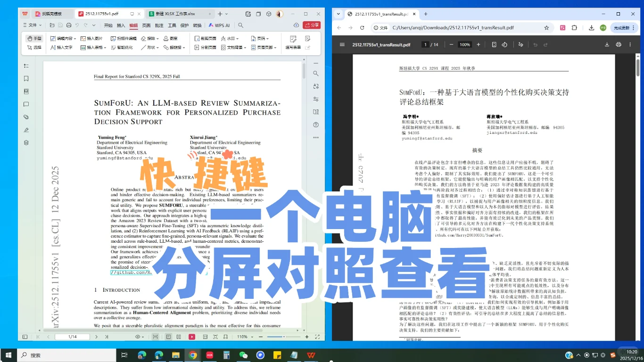Switch to the 新建 XLSX 工作表 browser tab

tap(174, 14)
